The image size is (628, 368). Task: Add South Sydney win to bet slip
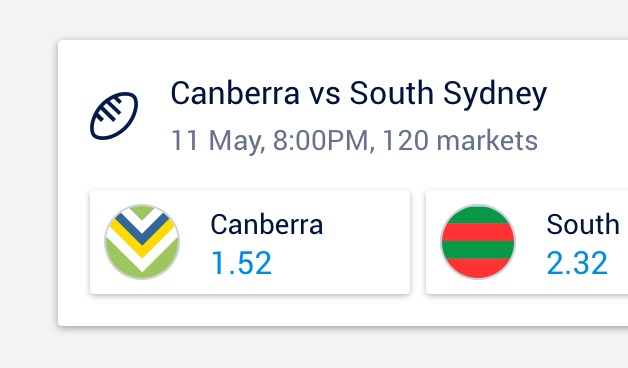point(527,242)
